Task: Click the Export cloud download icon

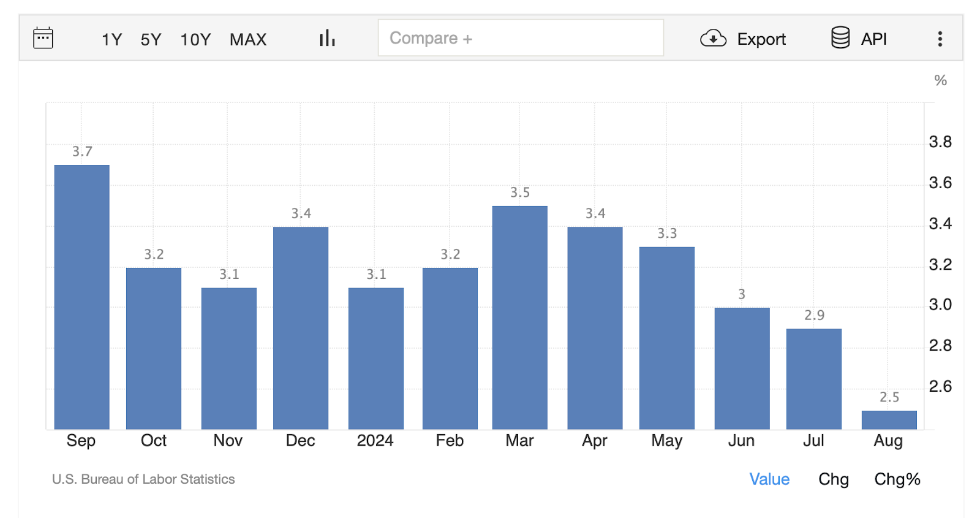Action: click(x=713, y=39)
